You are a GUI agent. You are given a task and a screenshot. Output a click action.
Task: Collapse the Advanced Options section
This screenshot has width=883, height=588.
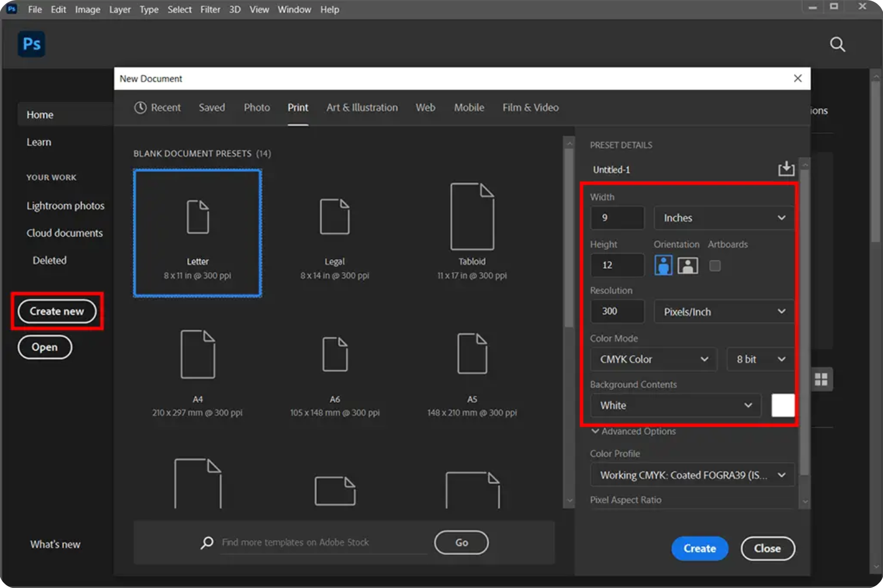tap(595, 431)
